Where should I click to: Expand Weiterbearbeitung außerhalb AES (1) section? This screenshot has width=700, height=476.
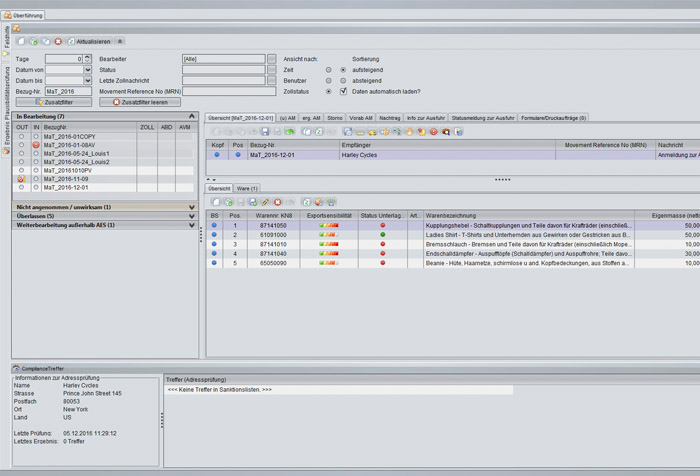click(x=192, y=225)
